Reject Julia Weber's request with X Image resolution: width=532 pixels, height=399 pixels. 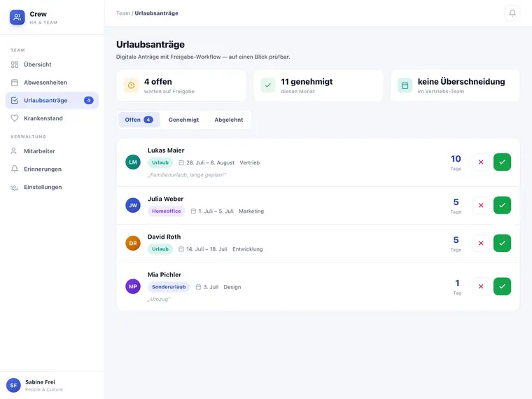(481, 205)
